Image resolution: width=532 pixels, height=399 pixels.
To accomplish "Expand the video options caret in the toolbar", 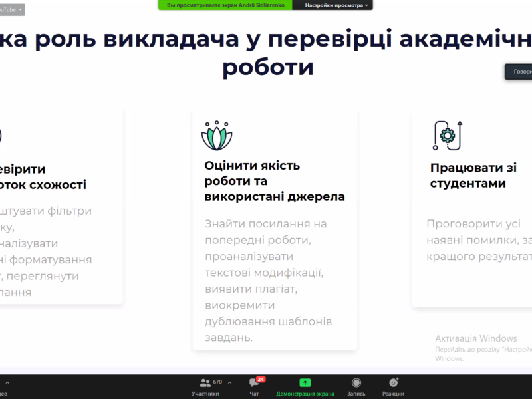I will coord(7,382).
